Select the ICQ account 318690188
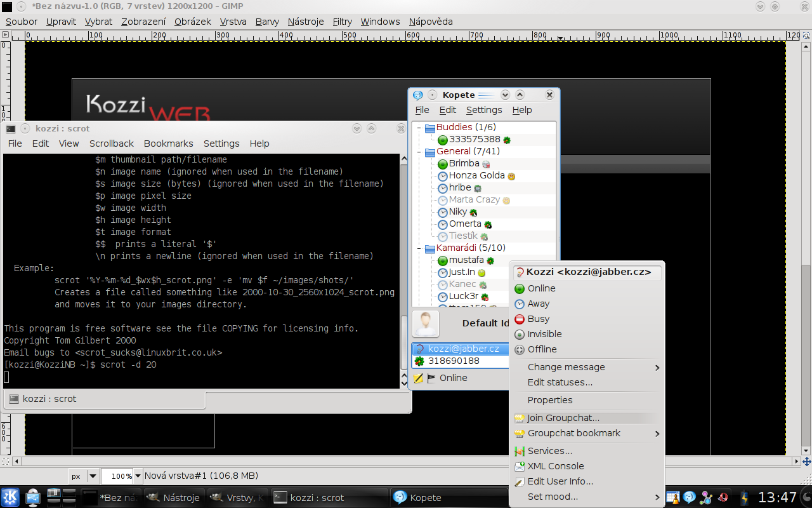 coord(461,361)
